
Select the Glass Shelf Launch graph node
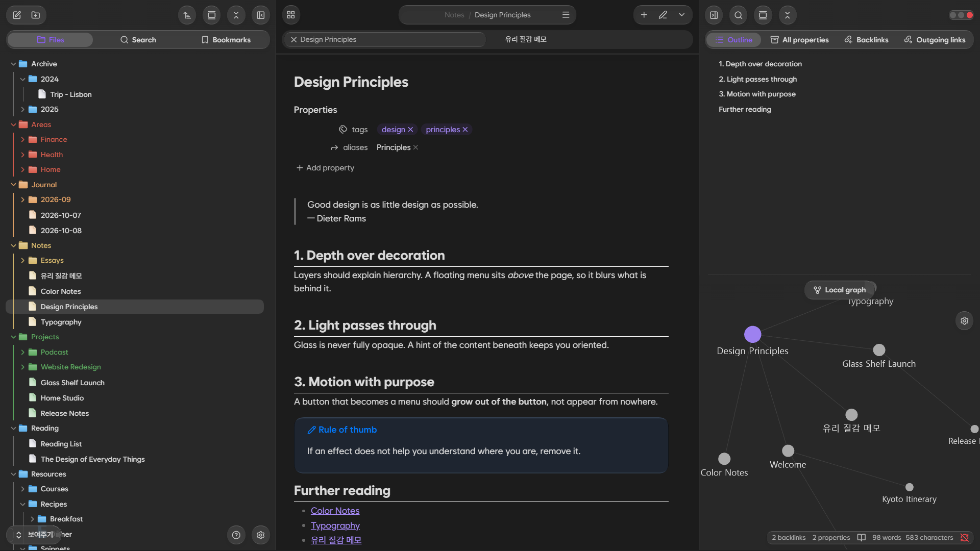879,350
